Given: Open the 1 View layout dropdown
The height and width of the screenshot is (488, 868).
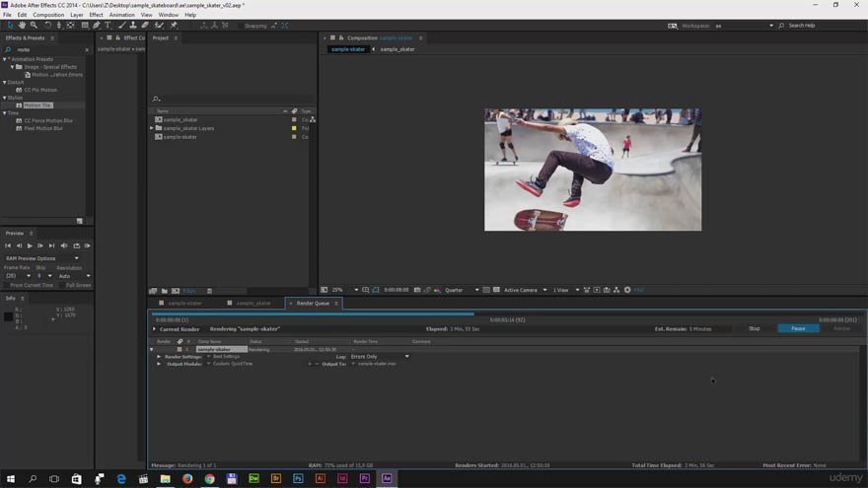Looking at the screenshot, I should (566, 290).
